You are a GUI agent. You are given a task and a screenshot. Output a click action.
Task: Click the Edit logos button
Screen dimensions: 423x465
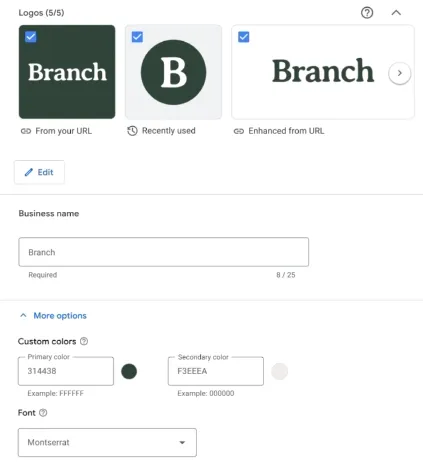tap(39, 172)
